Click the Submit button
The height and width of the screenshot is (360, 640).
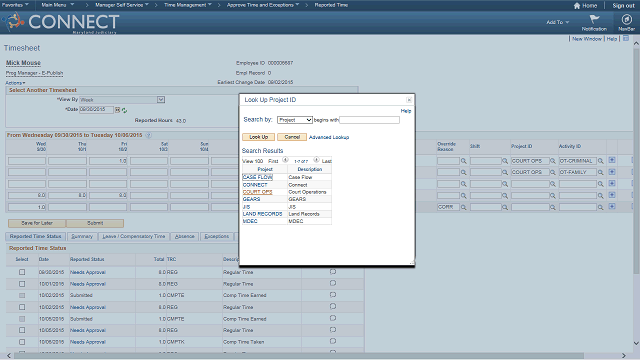pos(95,223)
